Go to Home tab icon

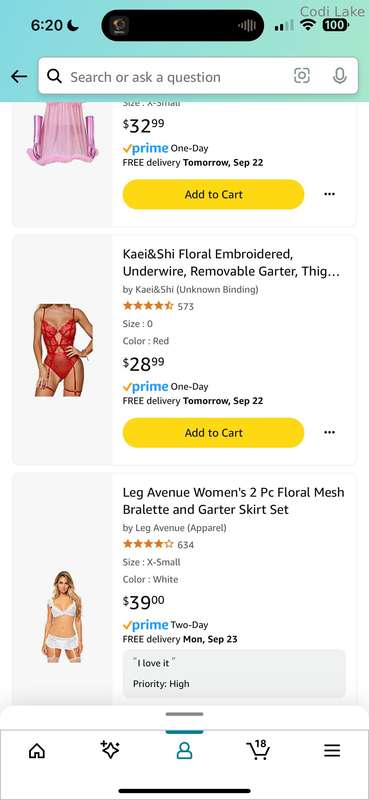[x=37, y=751]
